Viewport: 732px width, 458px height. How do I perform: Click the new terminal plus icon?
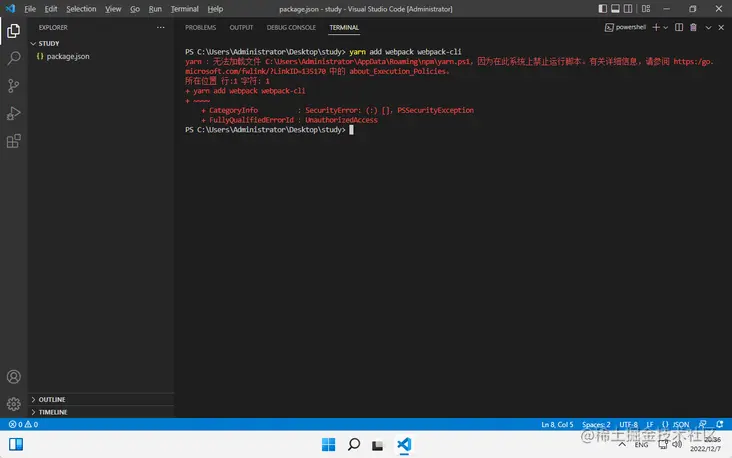656,28
